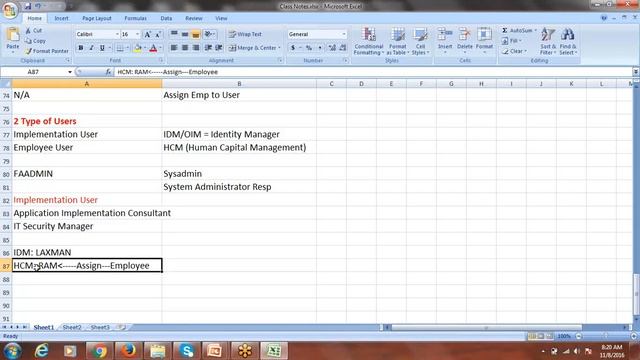The image size is (640, 360).
Task: Switch to the Formulas tab
Action: (x=136, y=18)
